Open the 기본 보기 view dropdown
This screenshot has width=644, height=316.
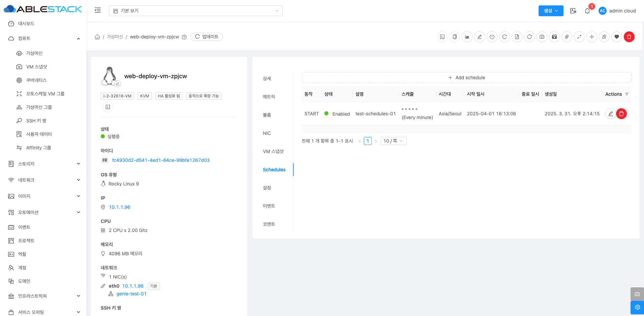click(x=196, y=11)
